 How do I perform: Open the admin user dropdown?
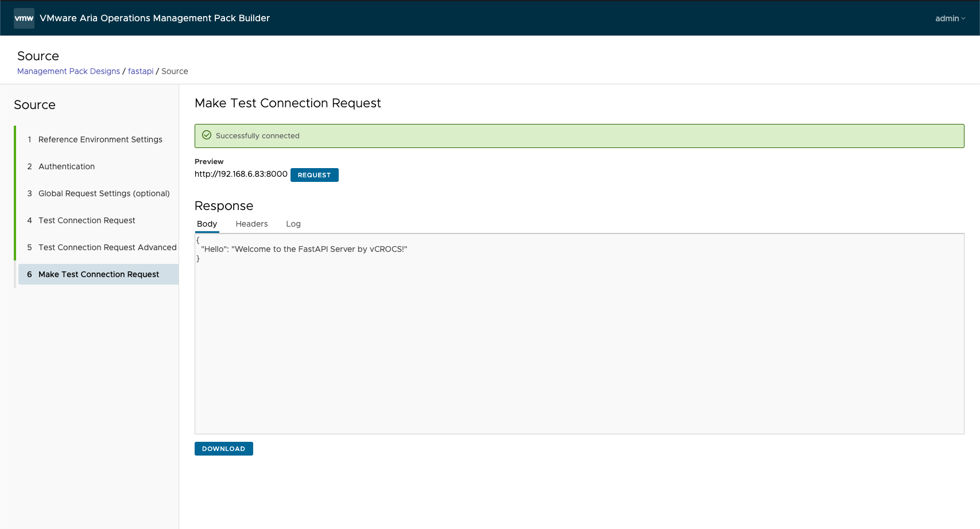(950, 18)
